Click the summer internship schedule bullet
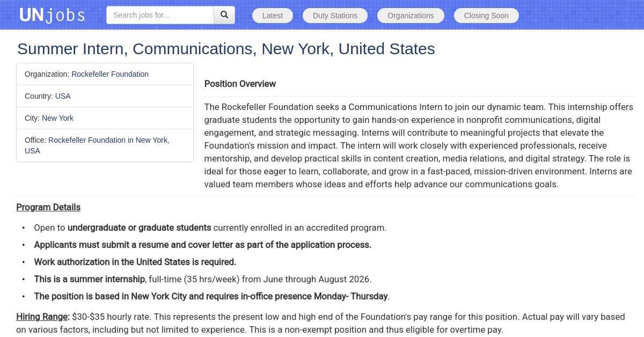The width and height of the screenshot is (644, 337). 202,279
